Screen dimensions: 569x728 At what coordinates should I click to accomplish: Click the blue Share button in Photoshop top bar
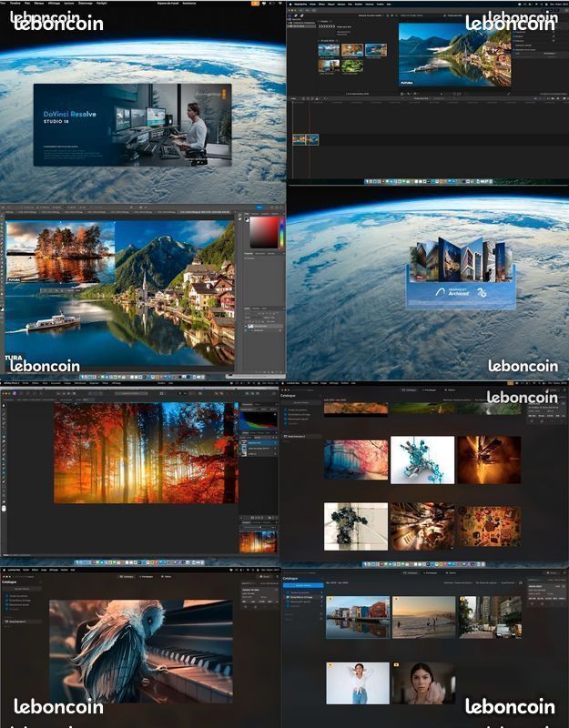[259, 207]
